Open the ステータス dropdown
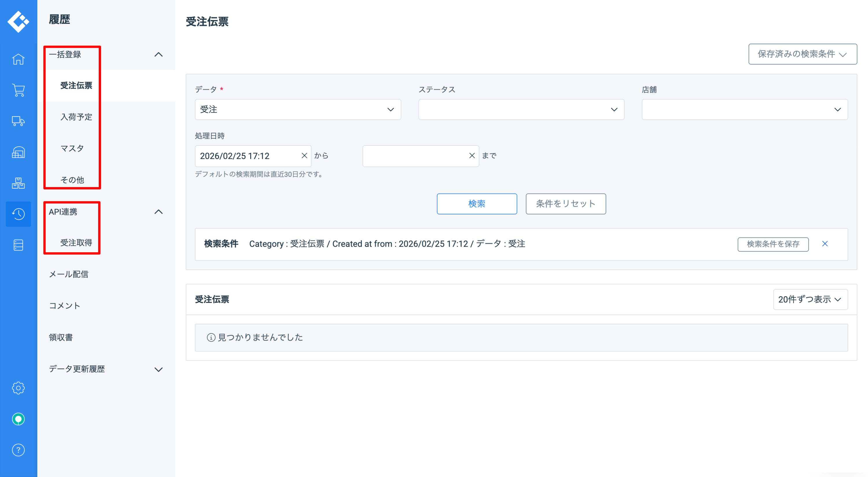The image size is (868, 477). click(521, 109)
